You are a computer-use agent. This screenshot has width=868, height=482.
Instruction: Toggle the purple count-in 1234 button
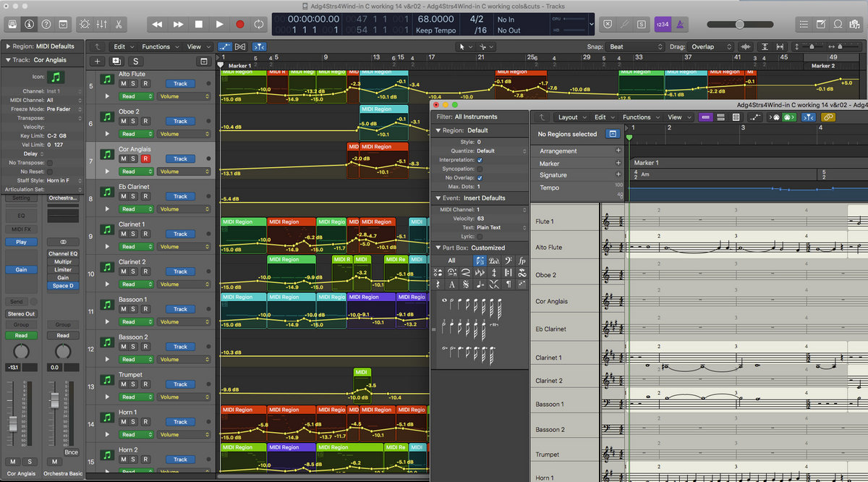click(662, 24)
